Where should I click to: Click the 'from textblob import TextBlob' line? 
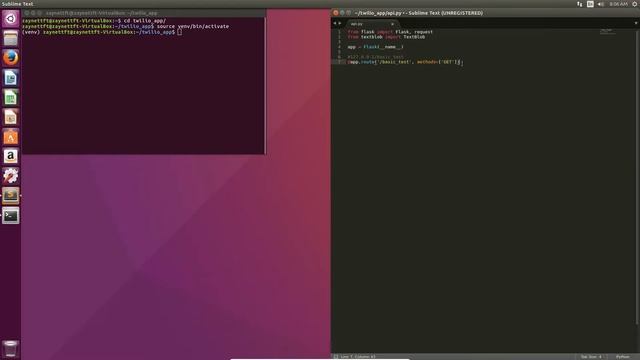[386, 37]
